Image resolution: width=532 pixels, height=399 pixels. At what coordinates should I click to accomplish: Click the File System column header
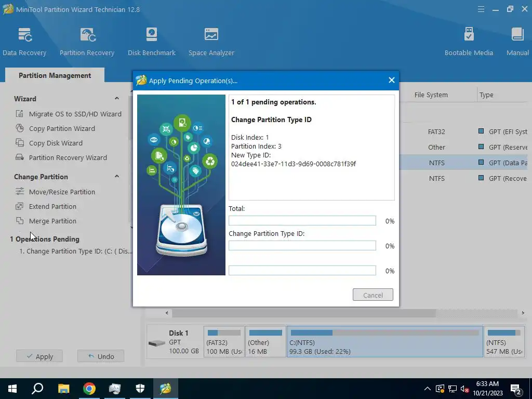point(431,95)
